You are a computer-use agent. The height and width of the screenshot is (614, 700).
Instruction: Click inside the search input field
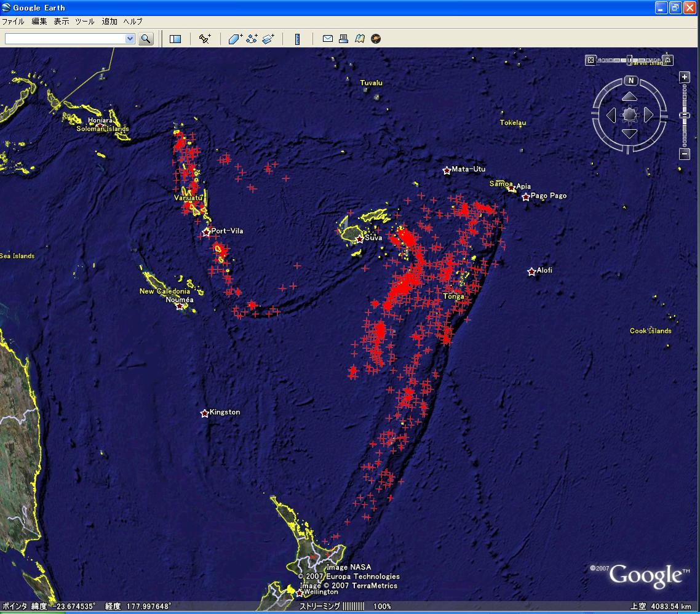coord(65,39)
